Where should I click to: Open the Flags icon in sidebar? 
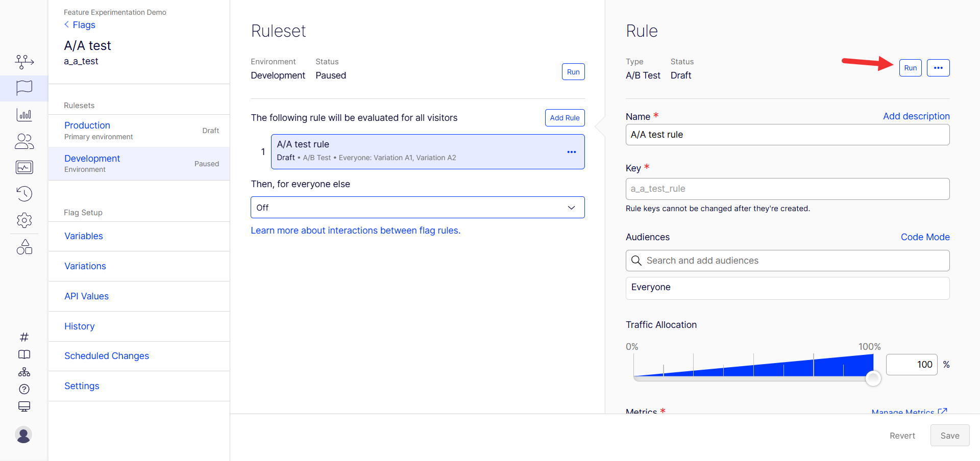click(x=24, y=88)
